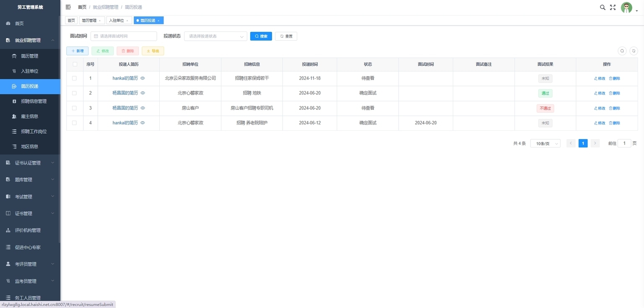This screenshot has width=644, height=308.
Task: Expand the 证书管理 sidebar group
Action: [x=30, y=213]
